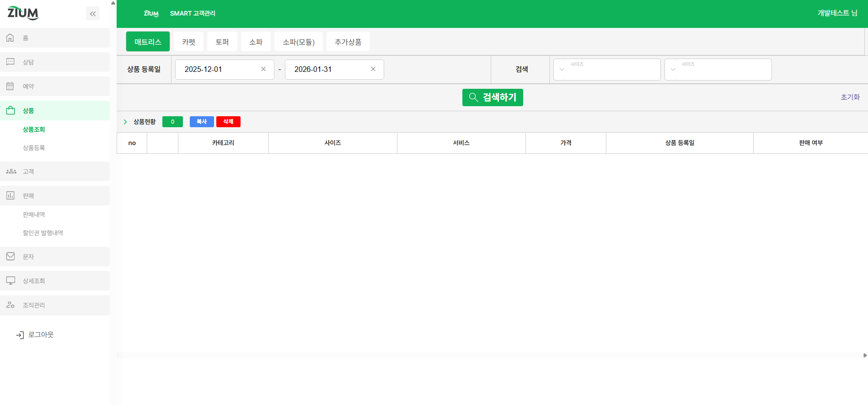Open 상품조회 submenu item

[x=34, y=130]
